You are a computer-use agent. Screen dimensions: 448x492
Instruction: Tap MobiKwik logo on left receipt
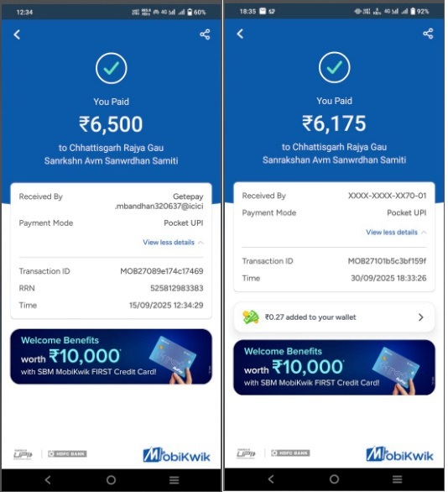coord(176,455)
